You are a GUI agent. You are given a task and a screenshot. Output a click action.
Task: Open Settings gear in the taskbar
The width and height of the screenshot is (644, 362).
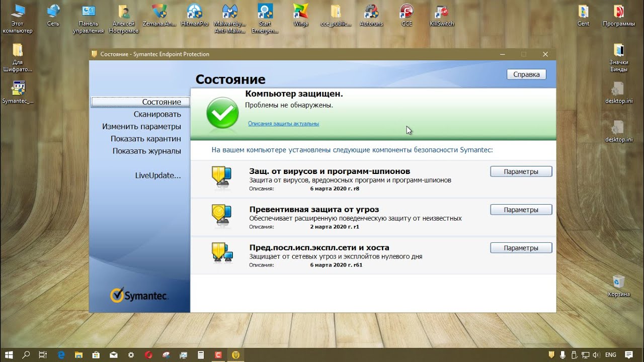pos(131,354)
